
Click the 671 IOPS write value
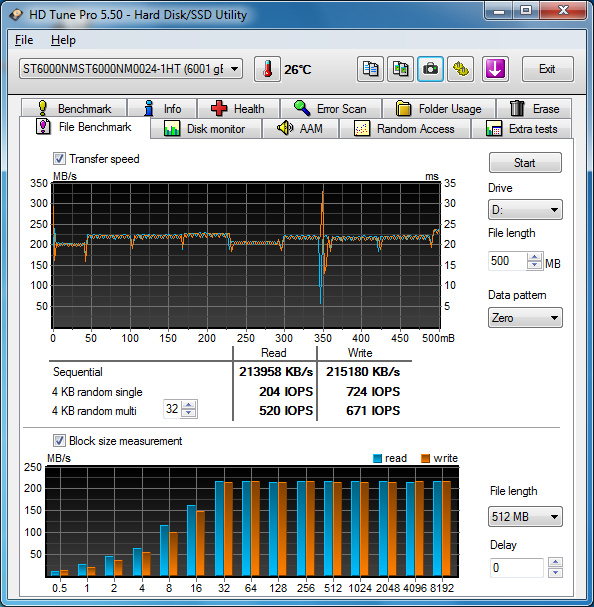[373, 410]
